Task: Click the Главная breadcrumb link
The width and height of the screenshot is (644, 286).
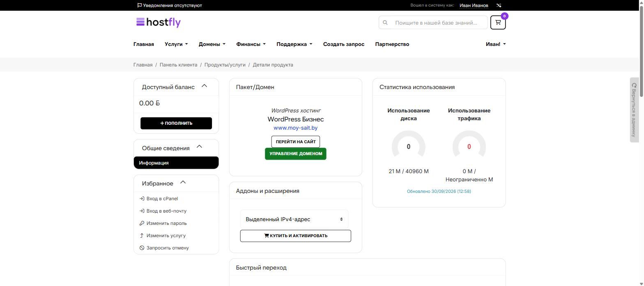Action: click(x=143, y=65)
